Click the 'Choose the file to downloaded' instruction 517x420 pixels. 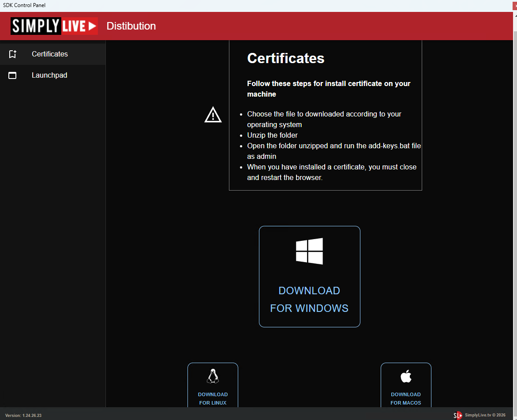coord(324,120)
